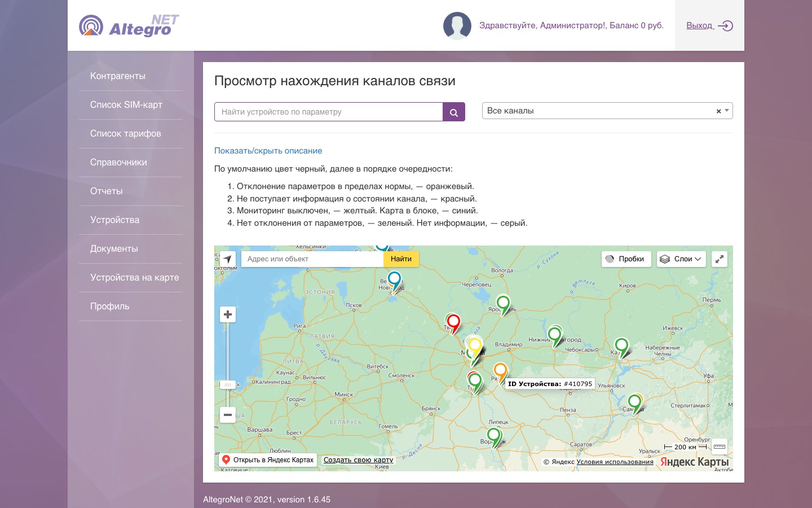Clear the 'Все каналы' selection with the x

(718, 111)
